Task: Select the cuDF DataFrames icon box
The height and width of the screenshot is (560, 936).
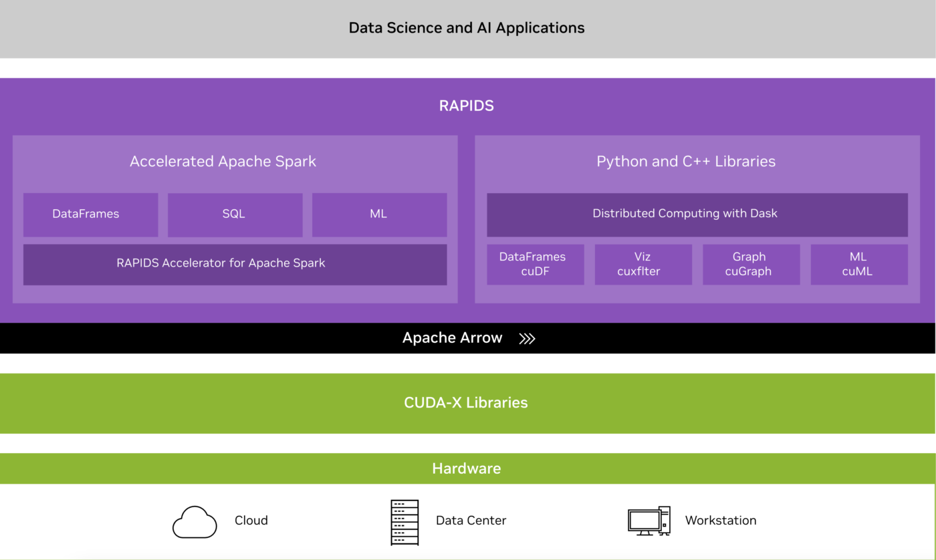Action: (x=535, y=264)
